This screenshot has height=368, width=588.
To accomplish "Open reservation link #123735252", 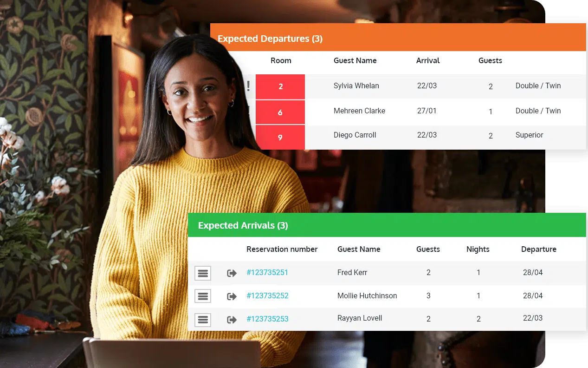I will (267, 296).
